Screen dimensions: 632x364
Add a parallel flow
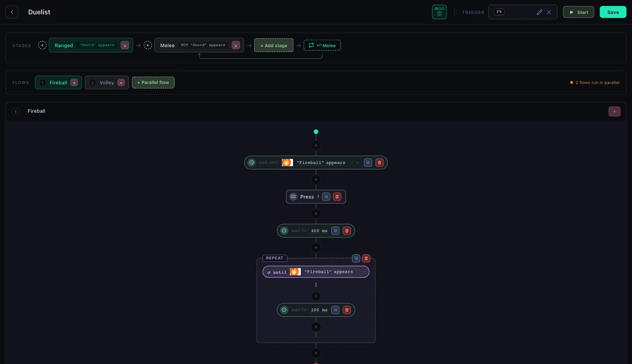[x=153, y=83]
